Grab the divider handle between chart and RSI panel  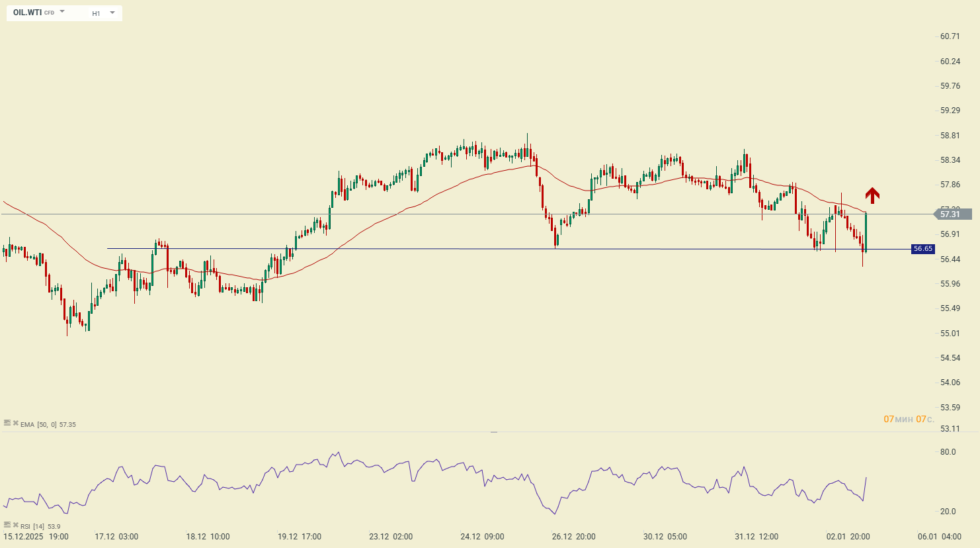(x=493, y=432)
